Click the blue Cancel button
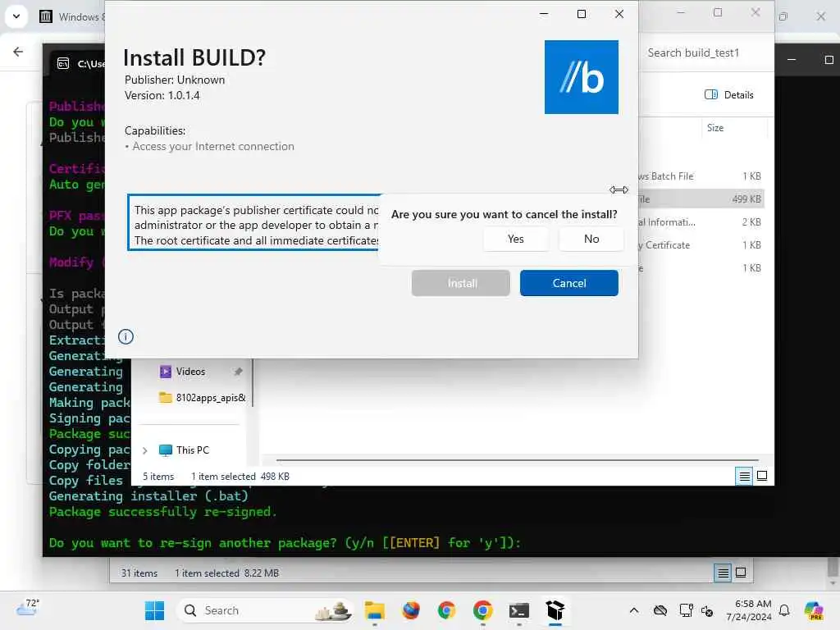This screenshot has height=630, width=840. click(568, 283)
